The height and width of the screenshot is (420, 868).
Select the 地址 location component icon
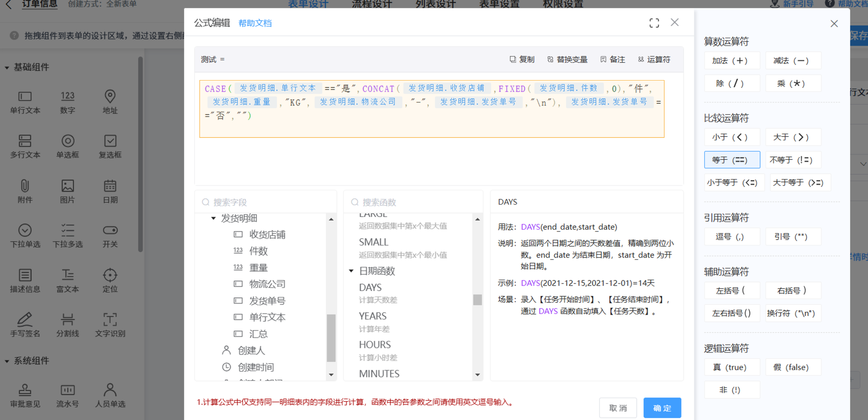(x=110, y=96)
